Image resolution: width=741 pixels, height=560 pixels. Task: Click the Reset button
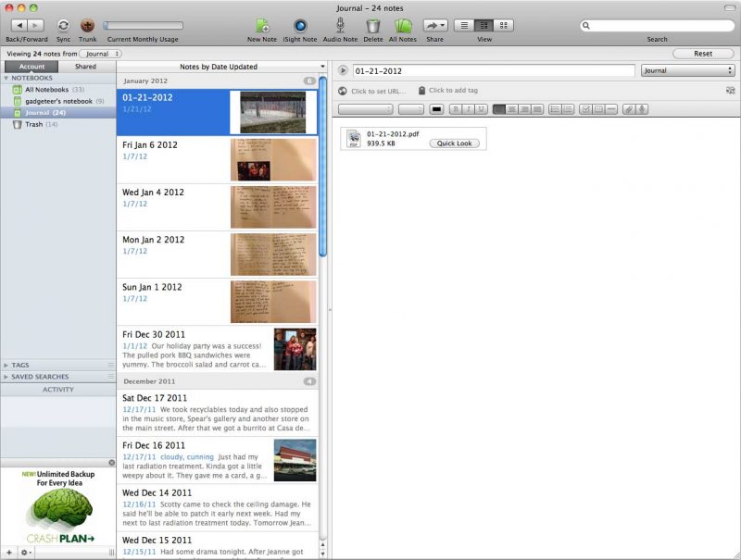click(x=702, y=54)
